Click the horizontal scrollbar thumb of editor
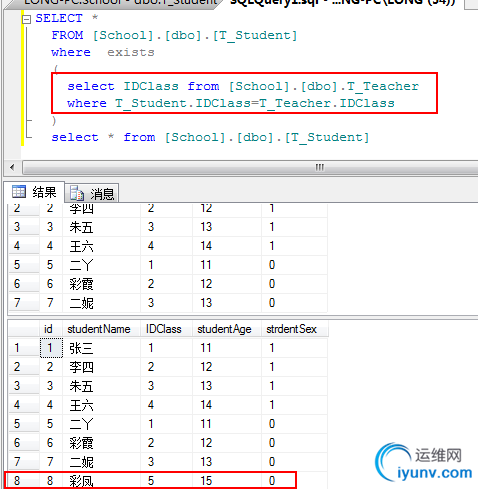 pyautogui.click(x=250, y=167)
